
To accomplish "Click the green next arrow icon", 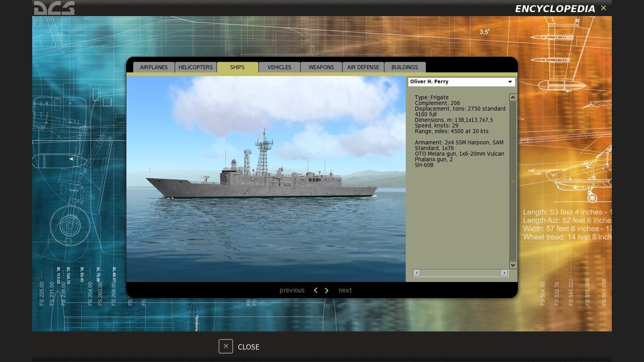I will point(326,290).
